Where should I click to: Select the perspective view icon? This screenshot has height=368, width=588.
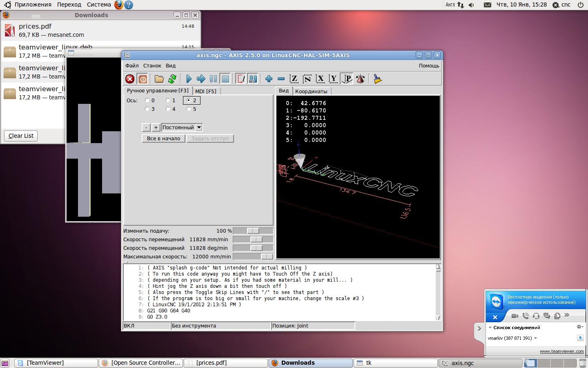(x=347, y=79)
